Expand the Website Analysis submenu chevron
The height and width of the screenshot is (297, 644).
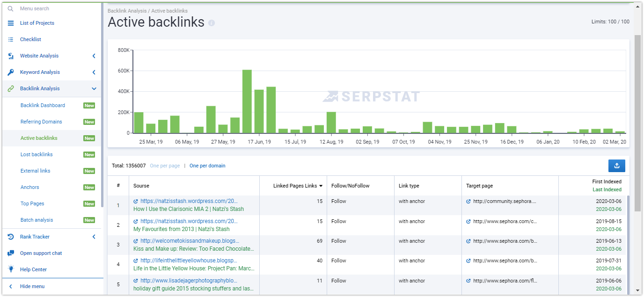(x=94, y=56)
